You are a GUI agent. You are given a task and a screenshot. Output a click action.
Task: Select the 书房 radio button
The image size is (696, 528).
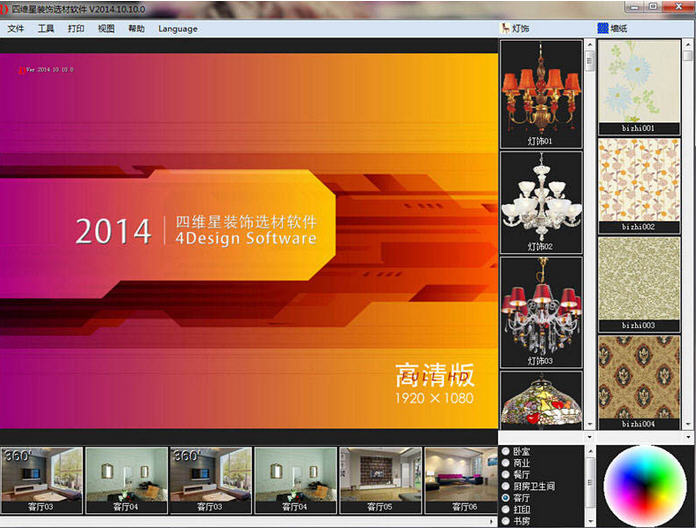[x=506, y=520]
